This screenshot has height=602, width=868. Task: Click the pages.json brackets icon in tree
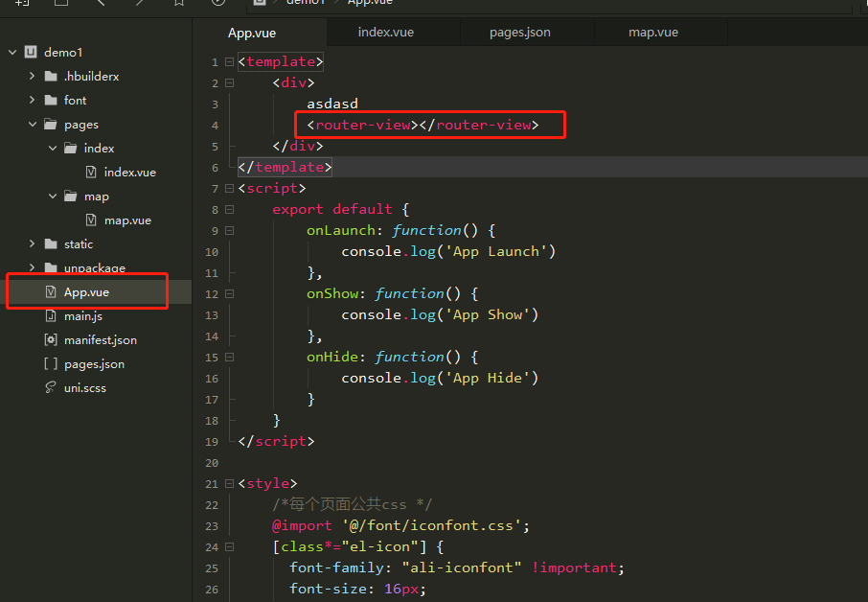pos(51,364)
